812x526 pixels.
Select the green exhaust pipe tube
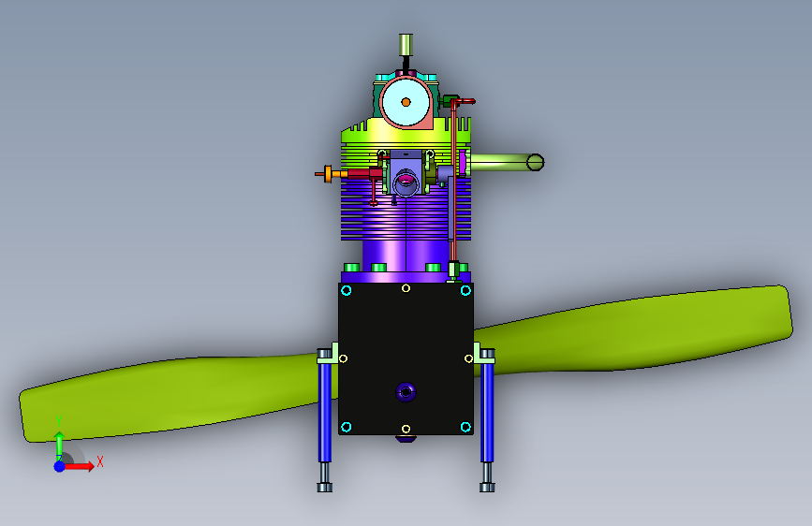pos(502,163)
